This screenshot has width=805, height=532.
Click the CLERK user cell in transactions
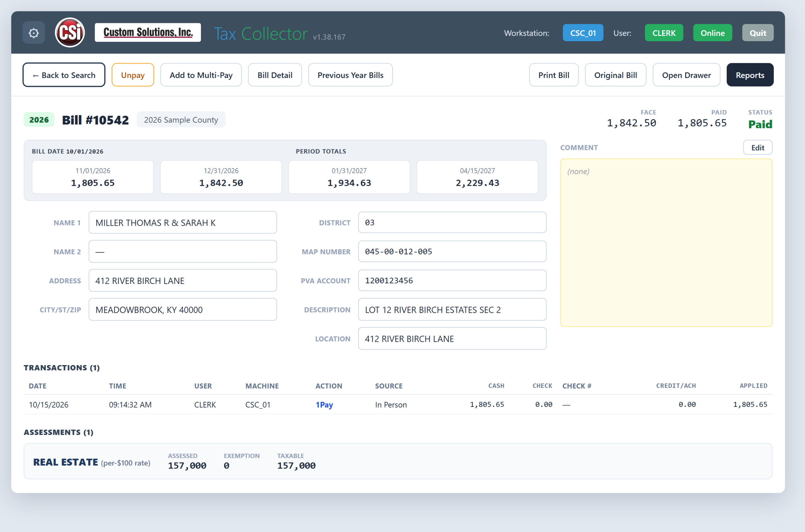205,405
